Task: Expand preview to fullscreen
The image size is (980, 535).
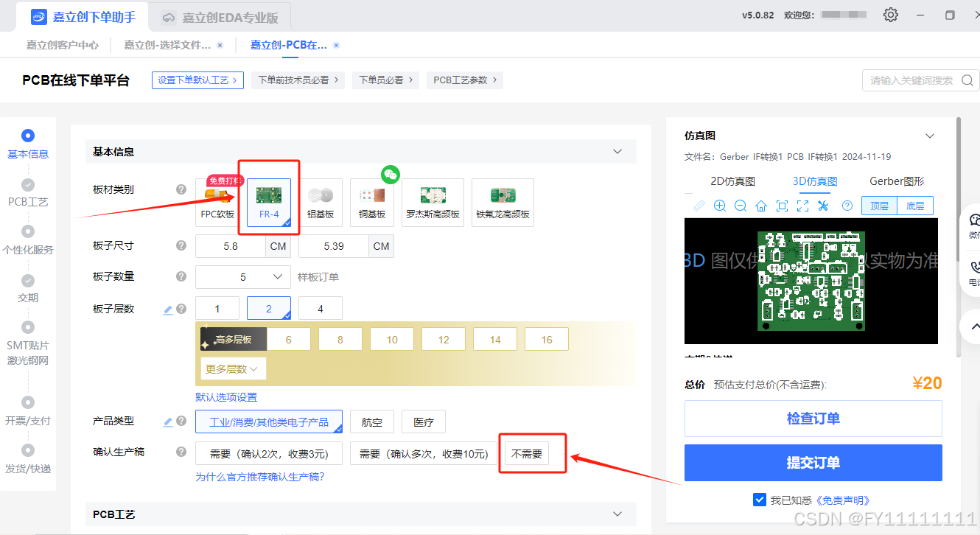Action: tap(803, 206)
